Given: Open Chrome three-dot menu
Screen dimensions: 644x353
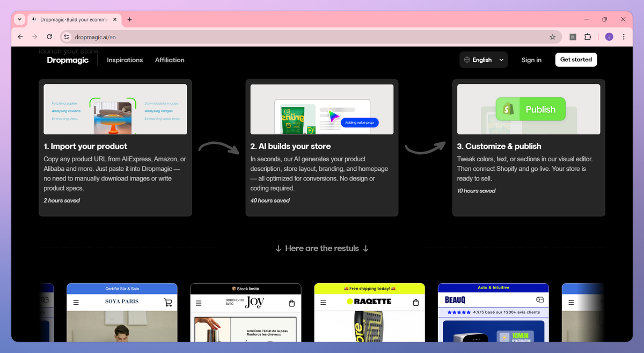Looking at the screenshot, I should tap(624, 37).
